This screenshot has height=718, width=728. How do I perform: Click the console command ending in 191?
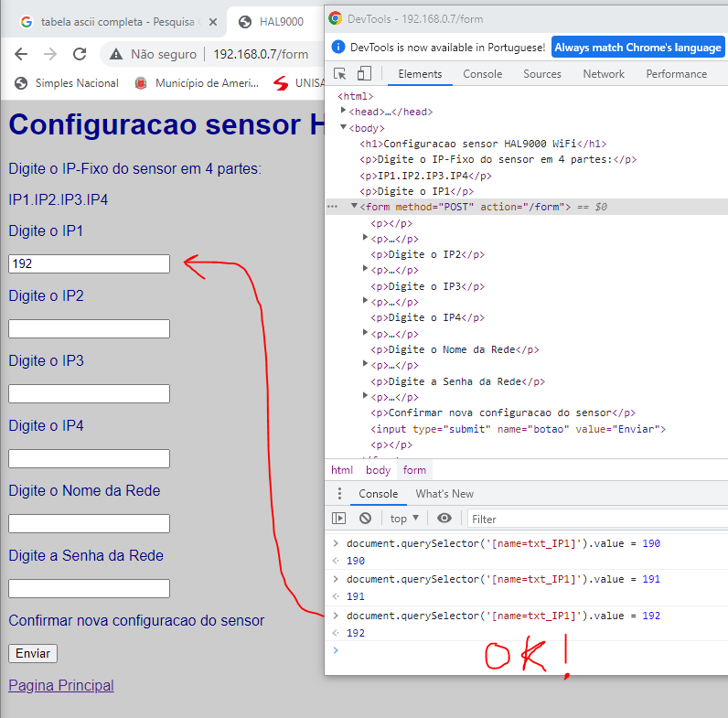pos(503,579)
